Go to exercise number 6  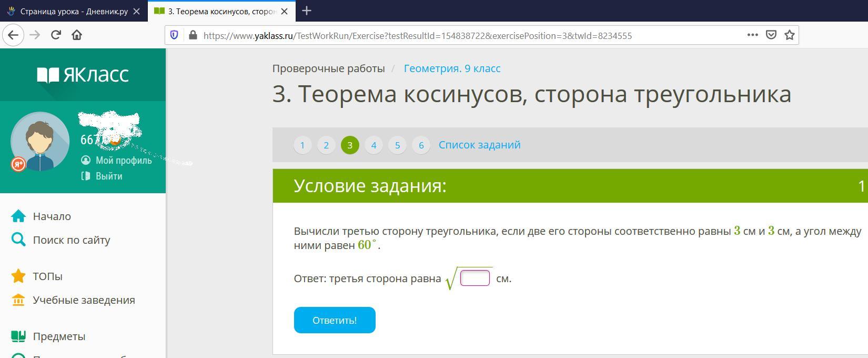pyautogui.click(x=421, y=145)
